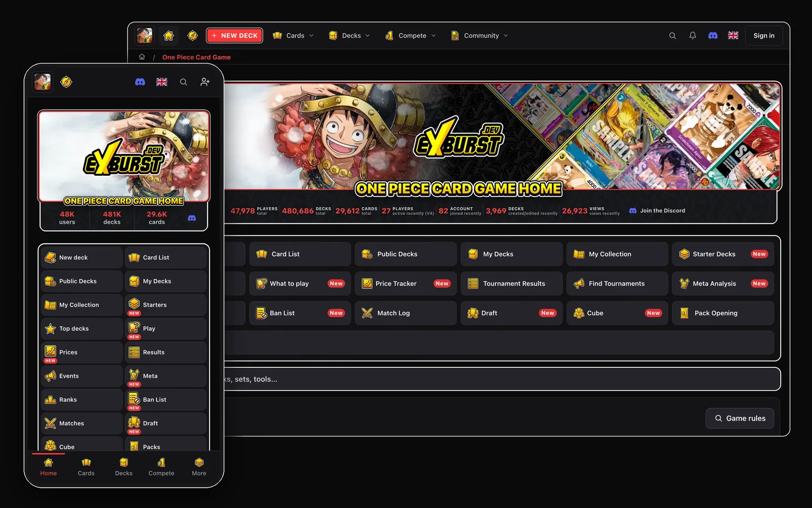Screen dimensions: 812x508
Task: Tap mobile search magnifier icon
Action: [184, 82]
